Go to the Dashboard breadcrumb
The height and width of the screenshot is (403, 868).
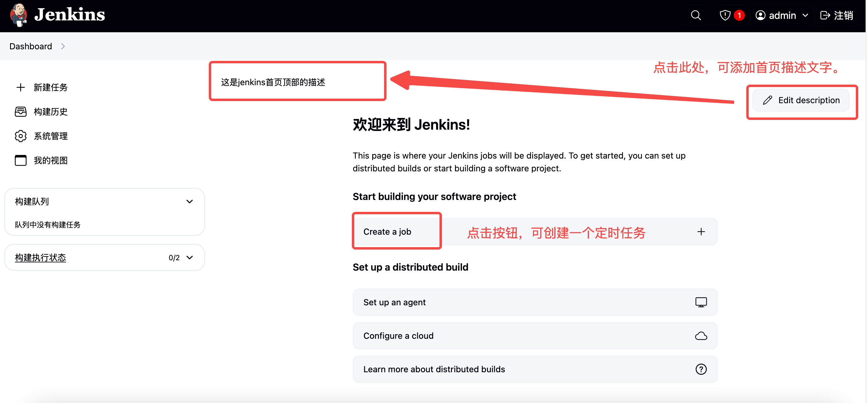tap(31, 46)
